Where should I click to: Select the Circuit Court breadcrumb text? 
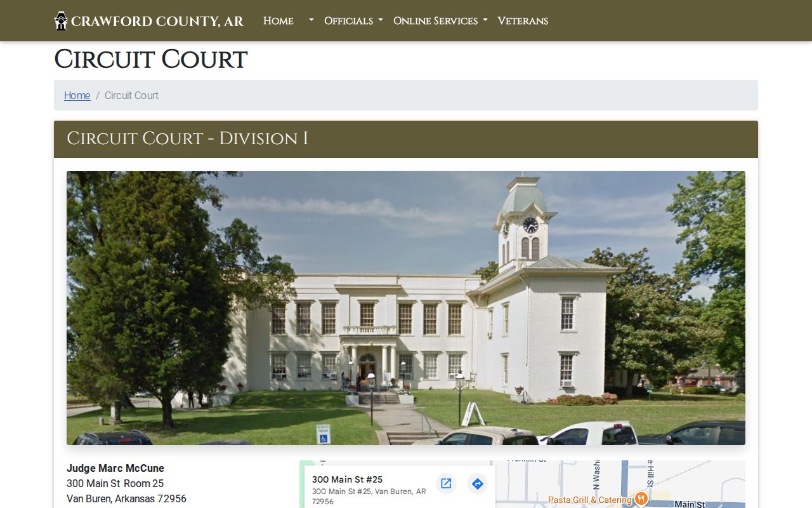[131, 95]
